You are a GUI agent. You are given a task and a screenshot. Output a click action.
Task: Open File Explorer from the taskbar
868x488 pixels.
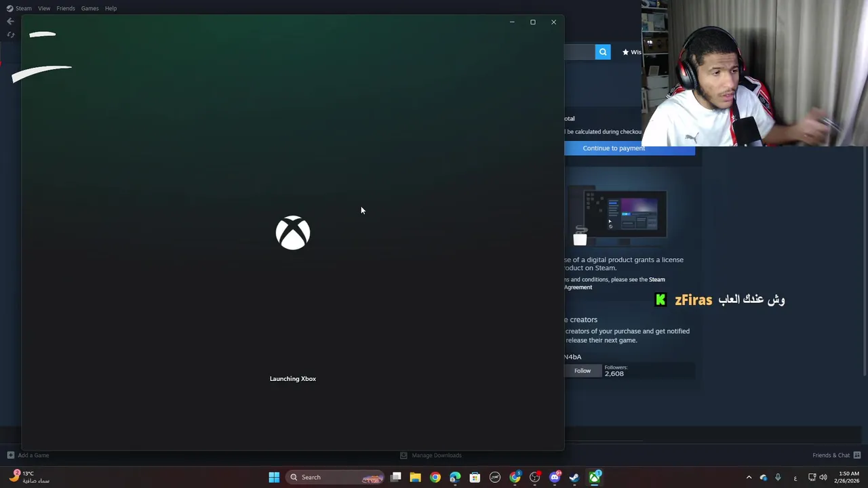point(415,477)
